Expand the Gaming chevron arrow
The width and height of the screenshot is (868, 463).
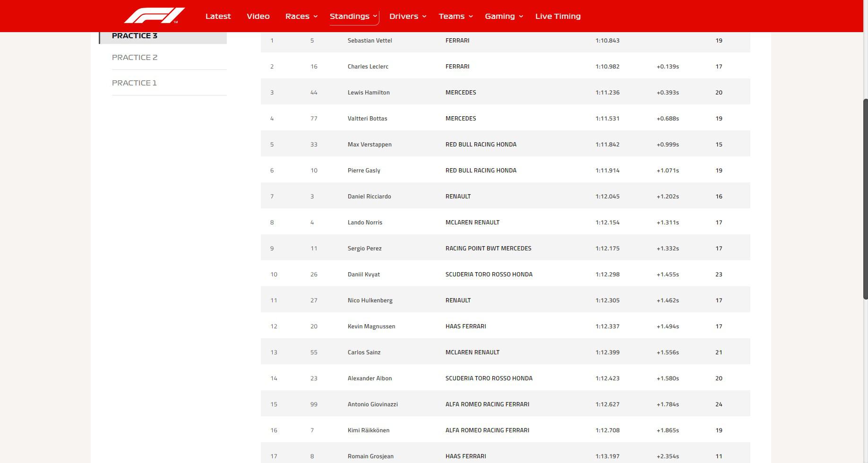pos(521,16)
